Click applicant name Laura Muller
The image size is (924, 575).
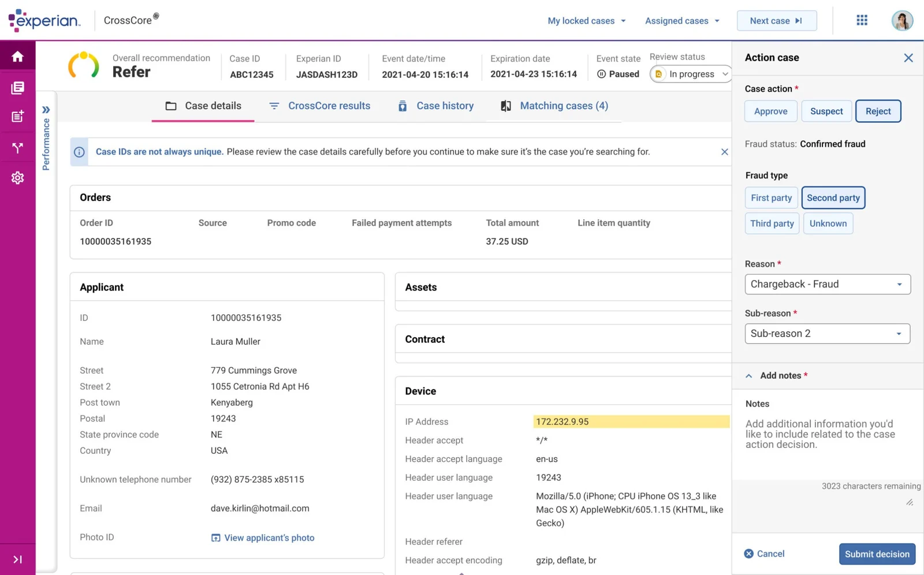[236, 342]
